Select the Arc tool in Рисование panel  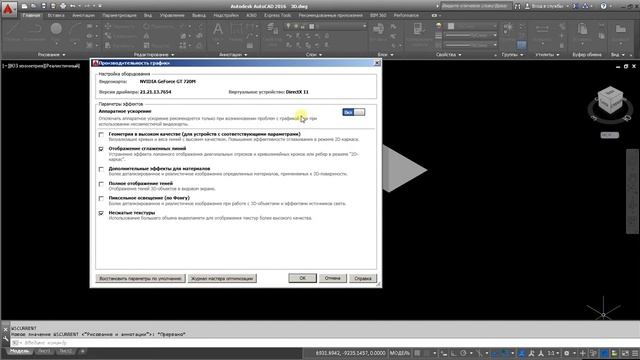75,30
